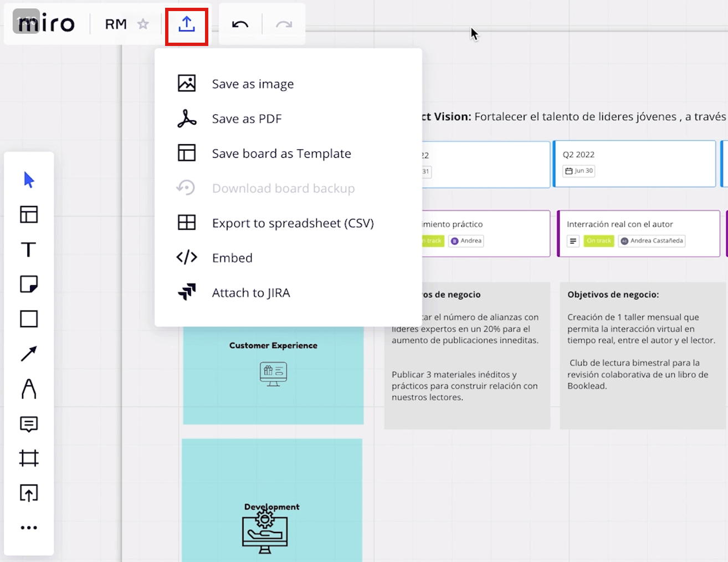Select the Frame tool
This screenshot has height=562, width=728.
point(29,458)
